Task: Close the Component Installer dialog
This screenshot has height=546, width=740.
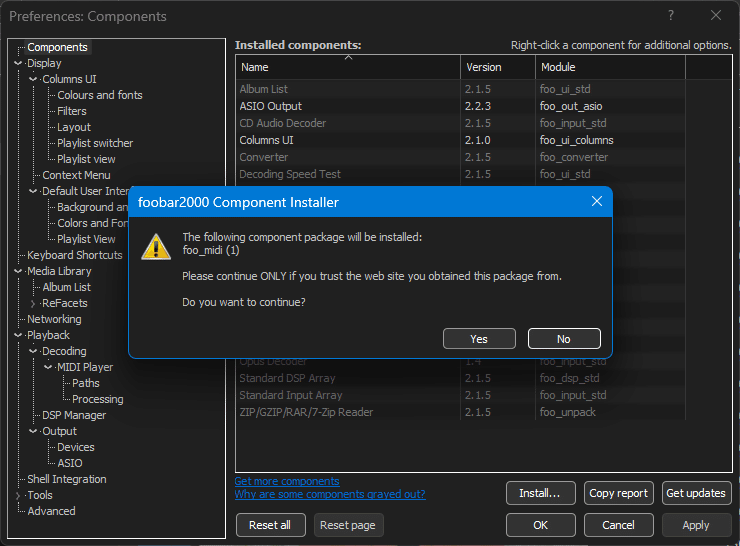Action: coord(597,202)
